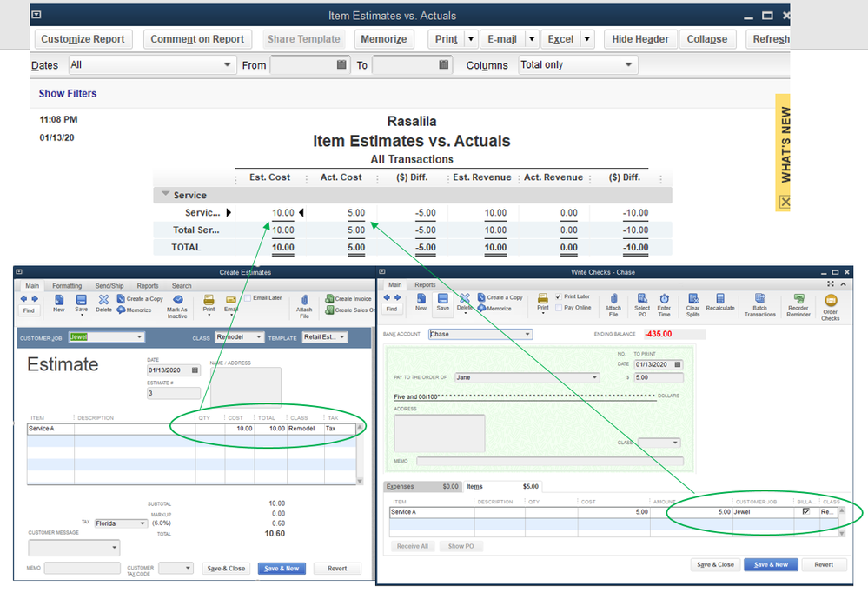Click Recalculate icon
Image resolution: width=868 pixels, height=593 pixels.
[x=720, y=298]
